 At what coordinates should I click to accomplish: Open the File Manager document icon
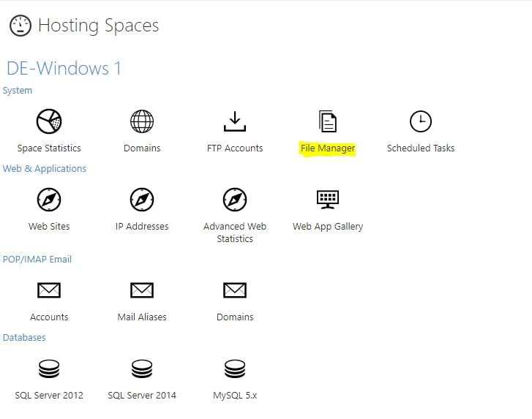[328, 121]
